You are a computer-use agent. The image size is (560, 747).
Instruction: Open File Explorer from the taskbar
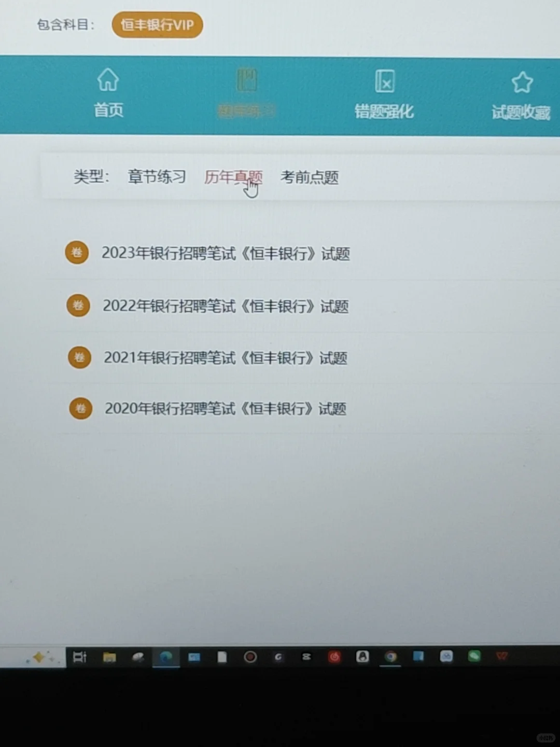(109, 657)
